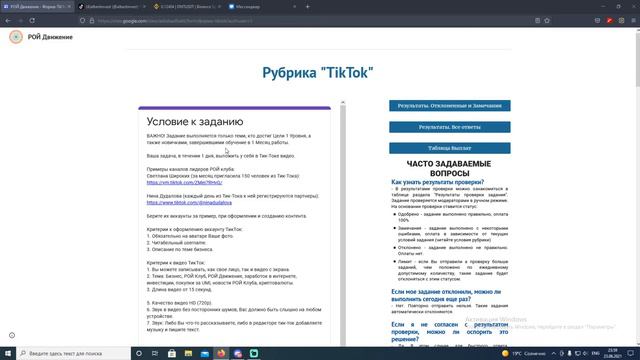Click the circular icon at the bottom-left of the page

(x=12, y=335)
